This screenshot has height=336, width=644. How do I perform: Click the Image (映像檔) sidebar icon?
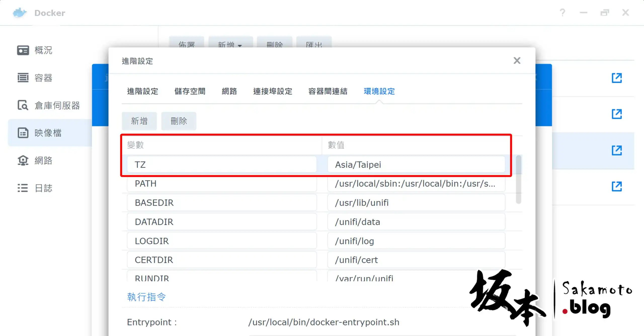click(x=23, y=133)
